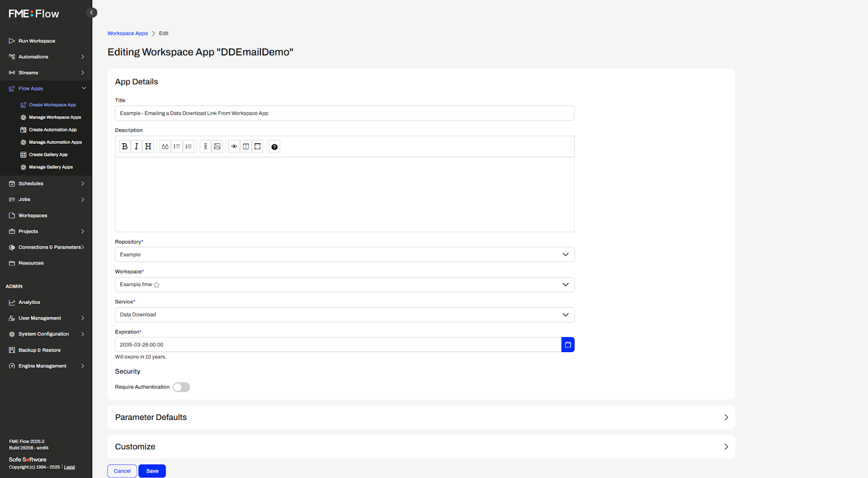Toggle the description preview eye icon
Viewport: 868px width, 478px height.
[234, 146]
